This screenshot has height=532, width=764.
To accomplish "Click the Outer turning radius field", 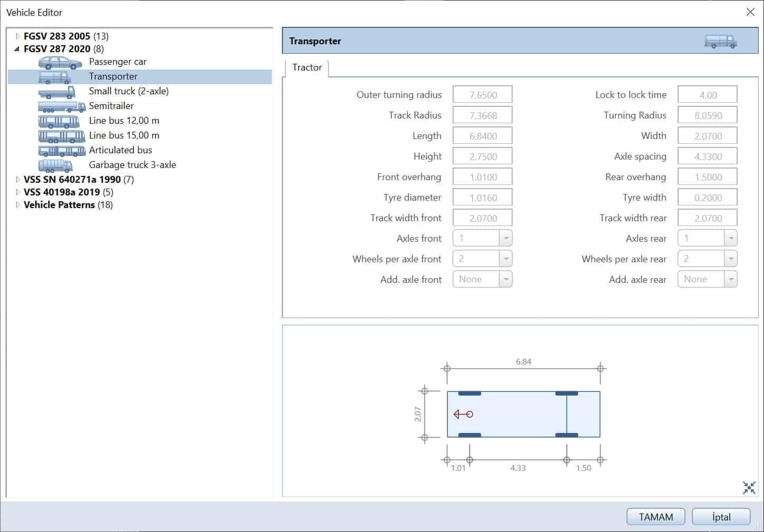I will (x=482, y=95).
